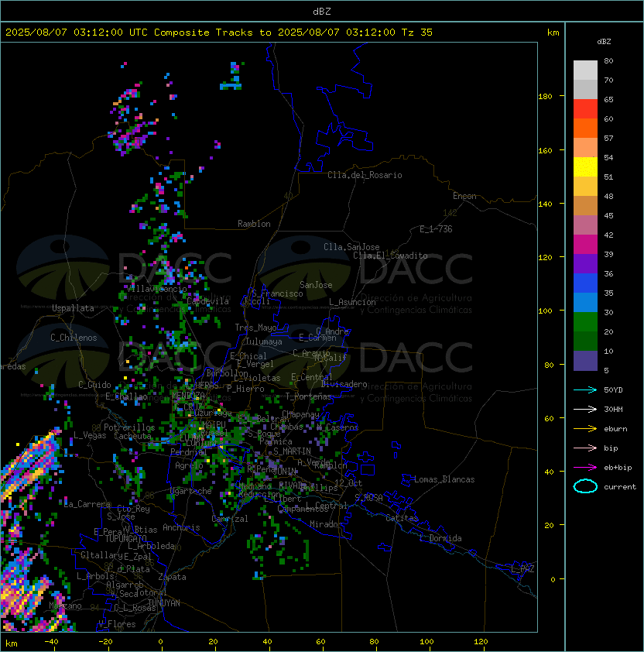Click the cyan ellipse marking current tracks
This screenshot has height=652, width=644.
[x=585, y=486]
